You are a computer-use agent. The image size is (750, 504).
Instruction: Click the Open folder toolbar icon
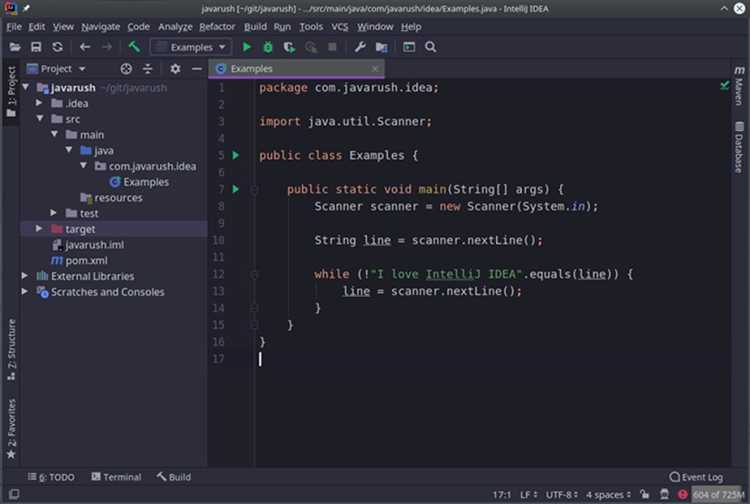[x=15, y=47]
